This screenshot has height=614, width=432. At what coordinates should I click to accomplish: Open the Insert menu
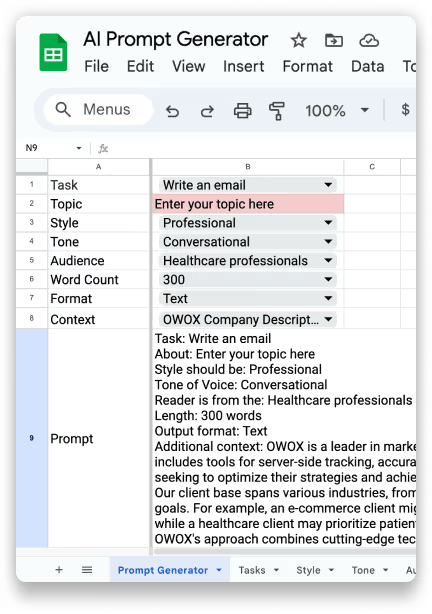click(243, 66)
